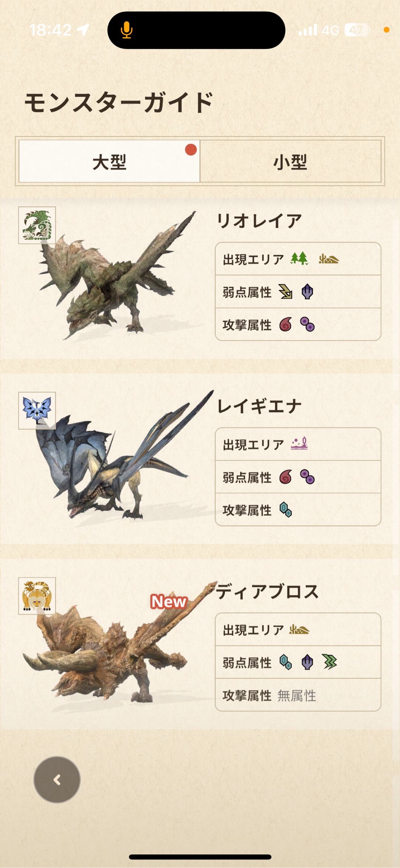400x868 pixels.
Task: Tap Rathian's green monster icon
Action: 37,225
